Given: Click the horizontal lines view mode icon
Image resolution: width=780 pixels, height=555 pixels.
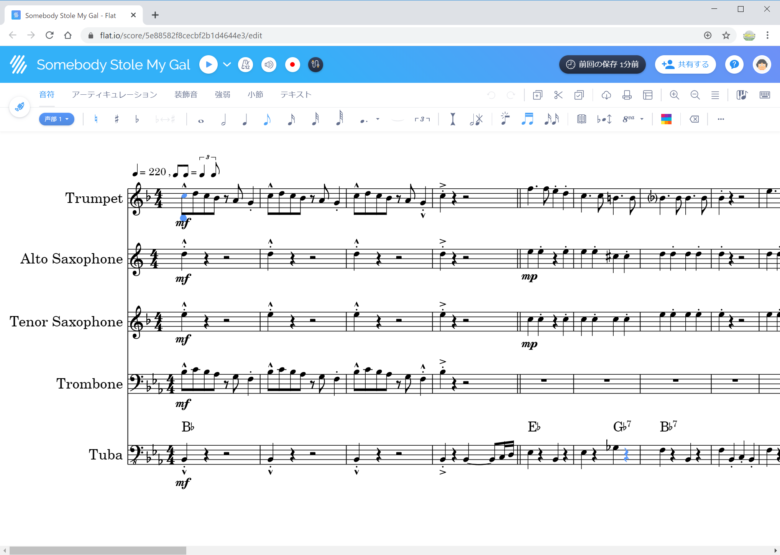Looking at the screenshot, I should [x=715, y=95].
